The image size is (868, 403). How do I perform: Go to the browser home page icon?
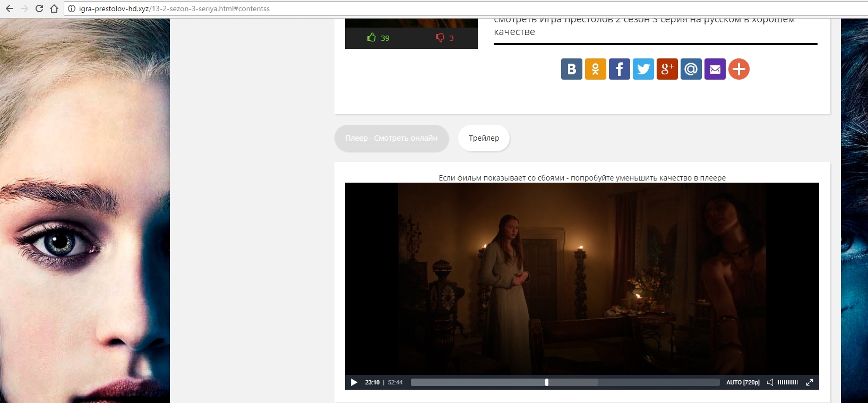[54, 8]
